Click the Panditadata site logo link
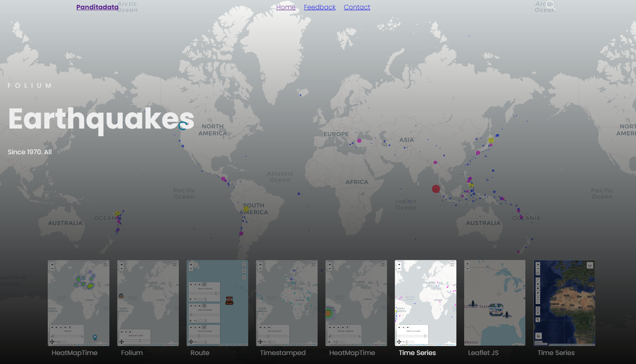This screenshot has height=364, width=636. 97,7
